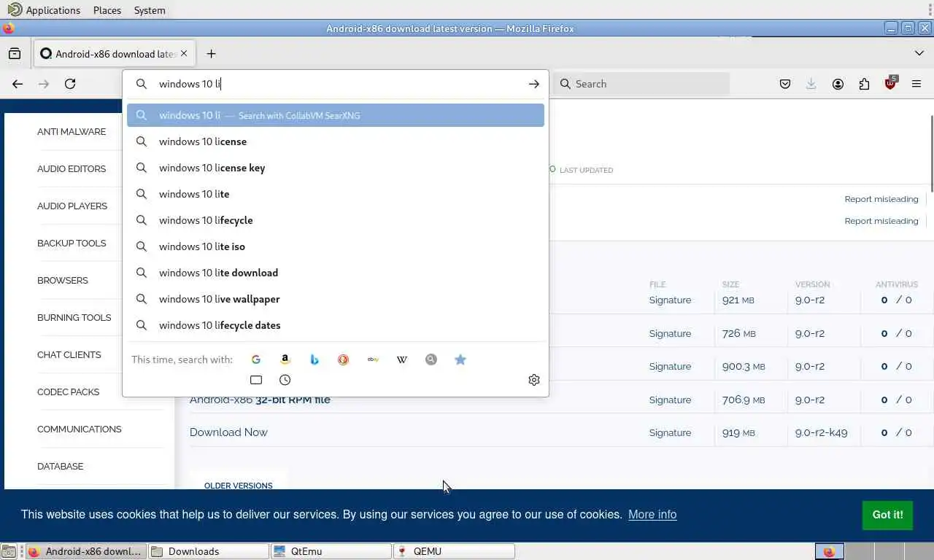Open uBlock Origin shield icon
This screenshot has height=560, width=934.
(x=890, y=83)
